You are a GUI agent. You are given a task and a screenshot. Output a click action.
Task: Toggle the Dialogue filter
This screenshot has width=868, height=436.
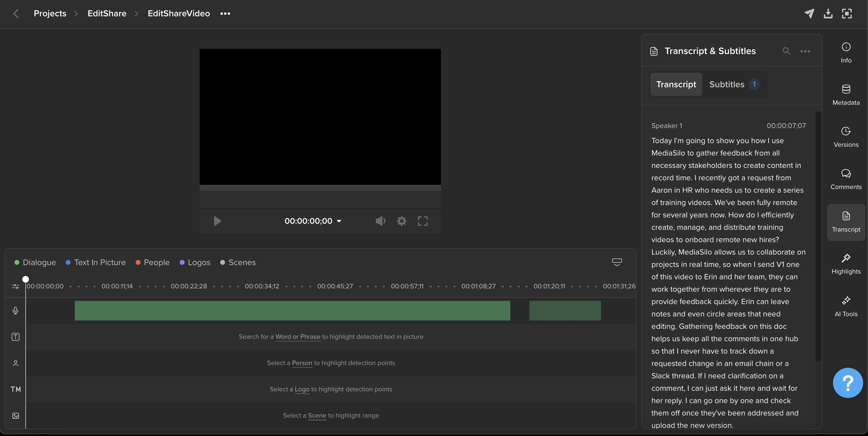click(35, 262)
